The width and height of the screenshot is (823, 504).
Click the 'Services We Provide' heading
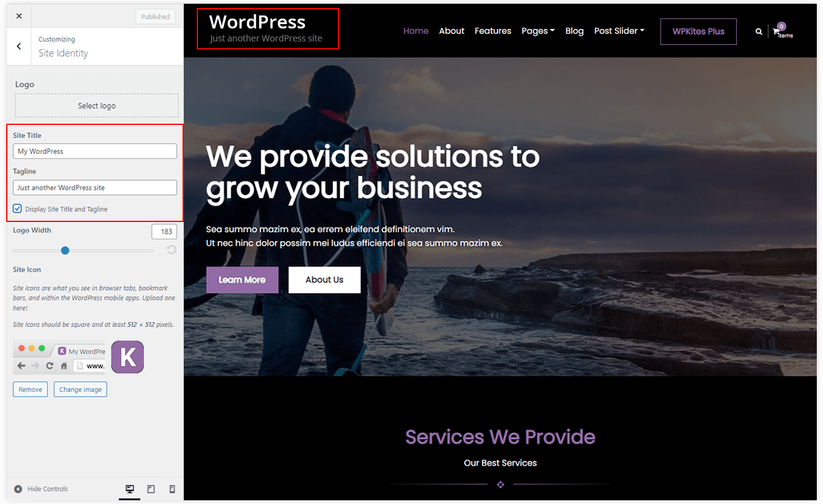click(500, 437)
